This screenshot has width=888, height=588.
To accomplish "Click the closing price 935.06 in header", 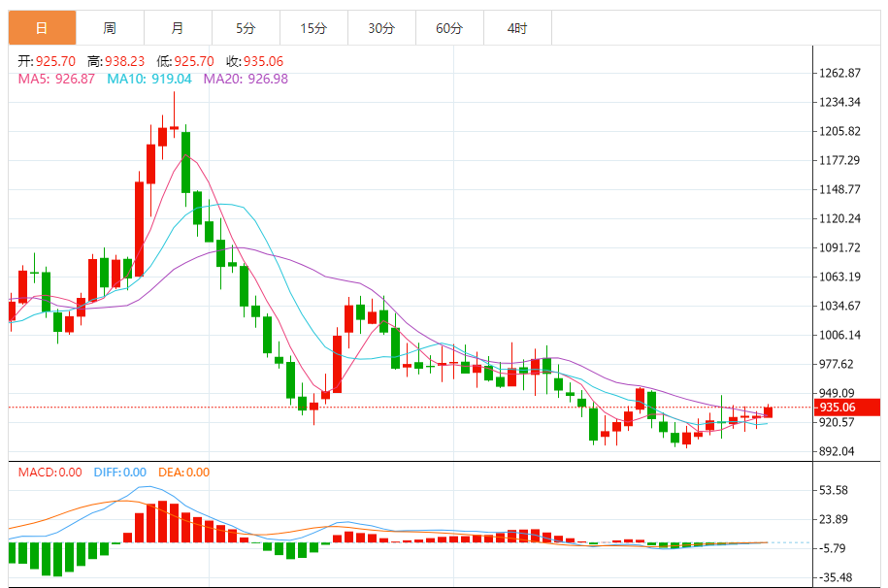I will pos(263,61).
